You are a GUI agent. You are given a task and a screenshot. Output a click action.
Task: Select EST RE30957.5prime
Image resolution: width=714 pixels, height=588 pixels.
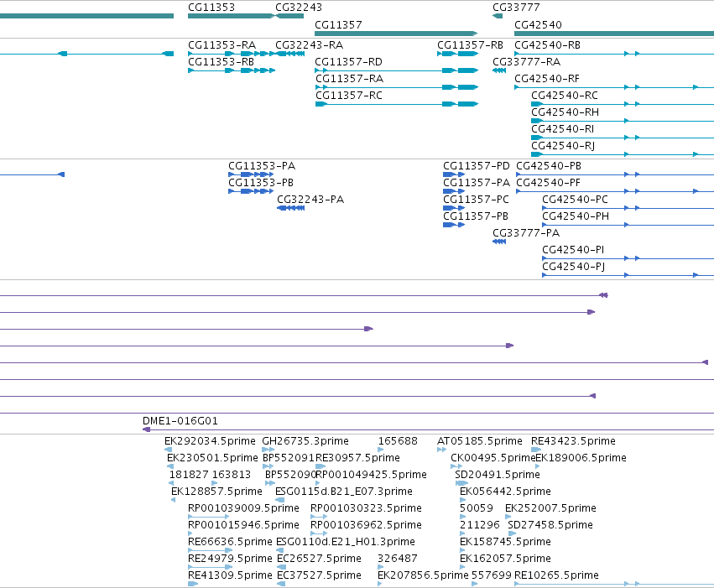(x=358, y=458)
